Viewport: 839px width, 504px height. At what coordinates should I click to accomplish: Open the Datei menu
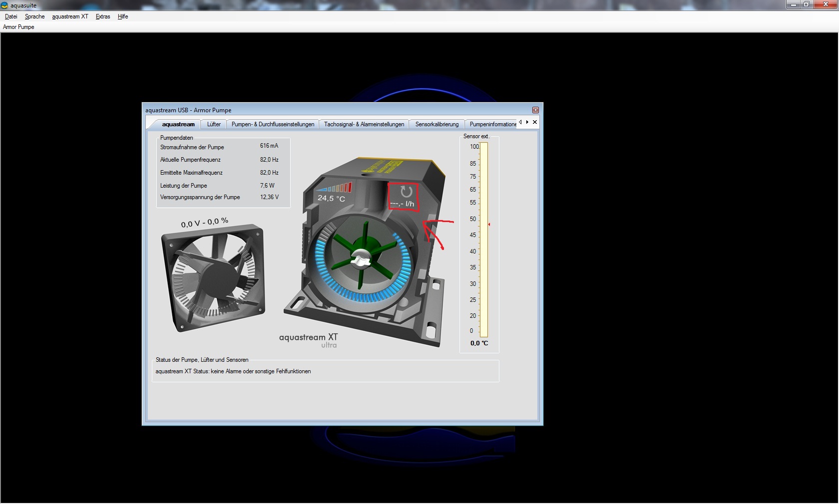tap(11, 16)
